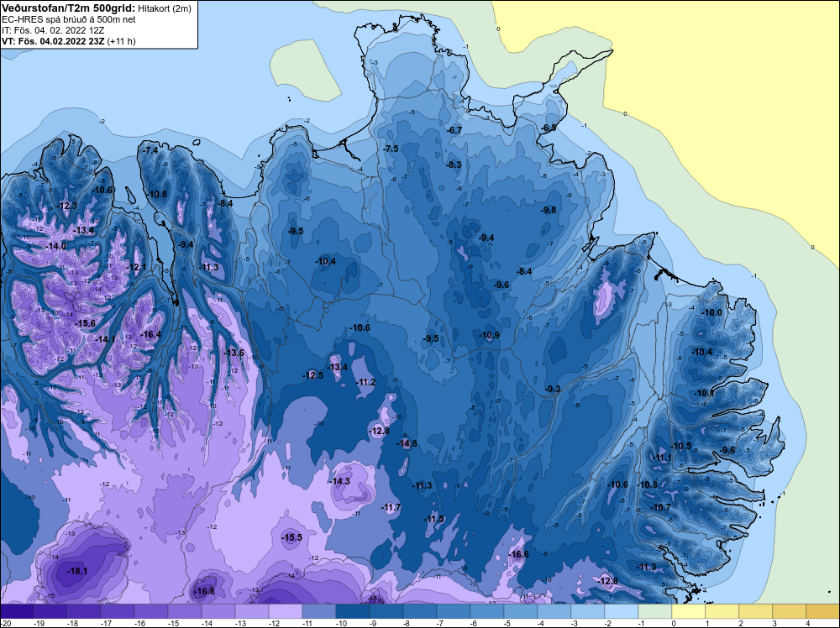
Task: Click the -14.8 temperature label
Action: 407,443
